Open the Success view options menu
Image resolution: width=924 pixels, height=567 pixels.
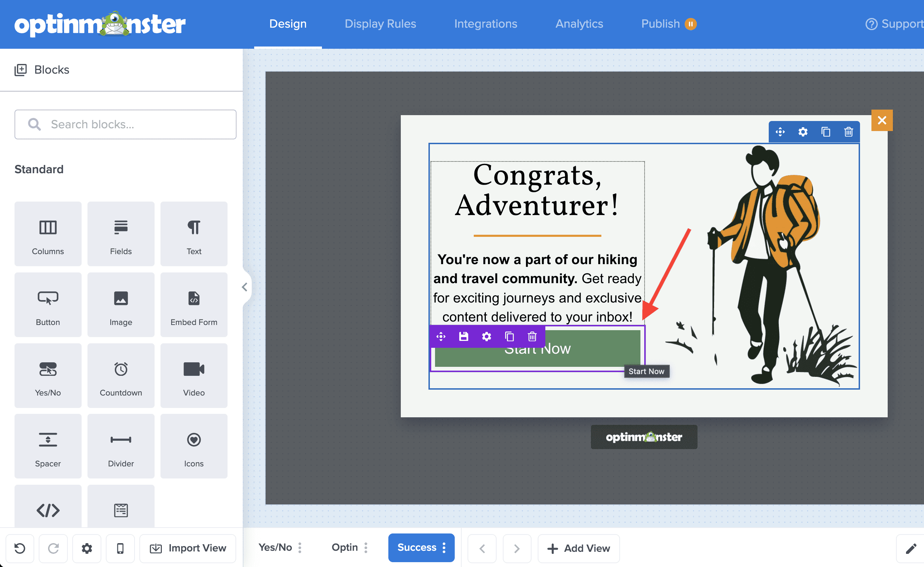click(444, 548)
